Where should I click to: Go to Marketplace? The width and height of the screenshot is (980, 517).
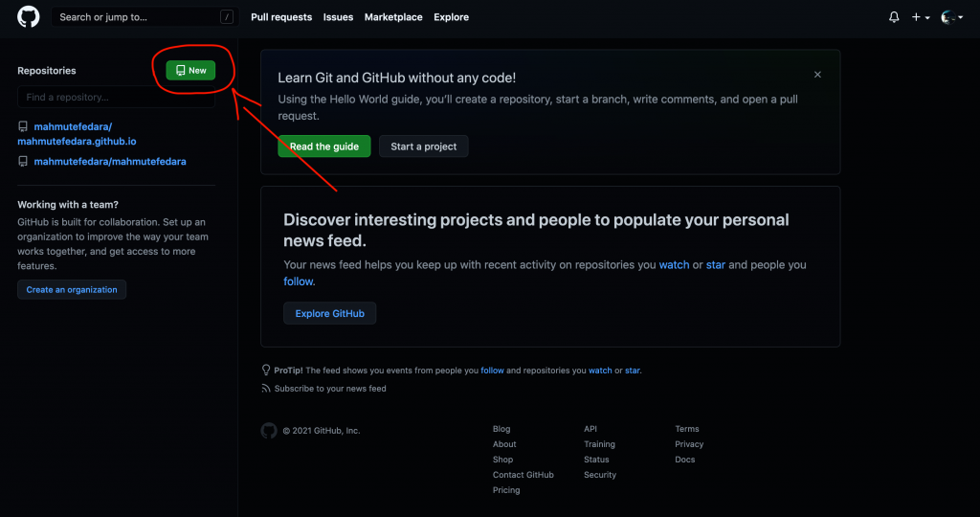tap(393, 17)
